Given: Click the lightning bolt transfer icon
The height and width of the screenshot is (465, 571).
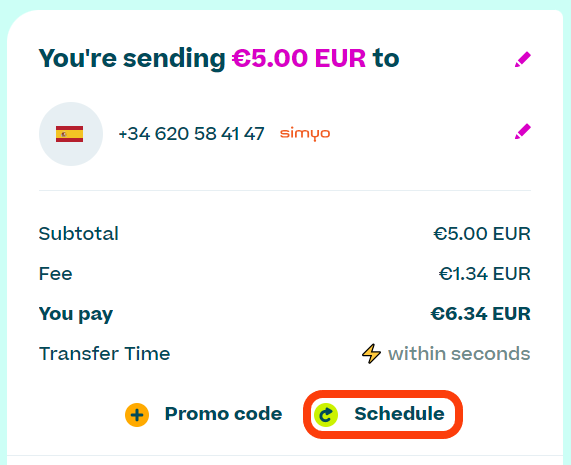Looking at the screenshot, I should click(371, 354).
